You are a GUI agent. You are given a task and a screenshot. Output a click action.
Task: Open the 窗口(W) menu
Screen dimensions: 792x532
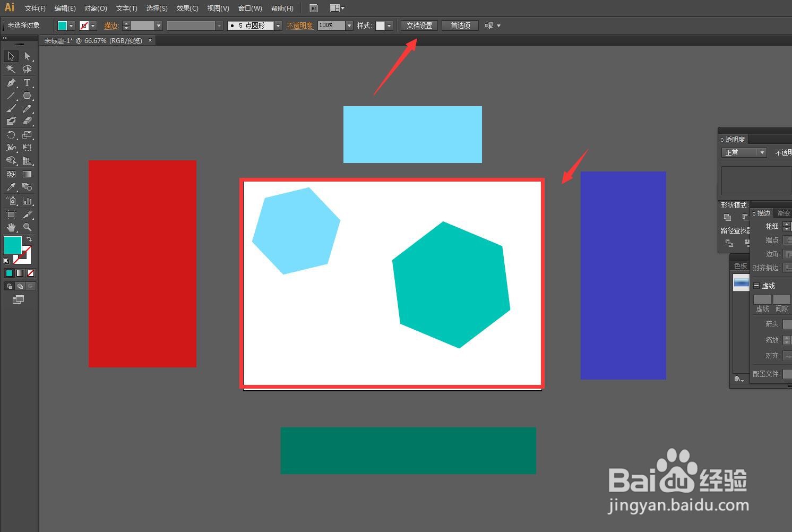tap(250, 8)
